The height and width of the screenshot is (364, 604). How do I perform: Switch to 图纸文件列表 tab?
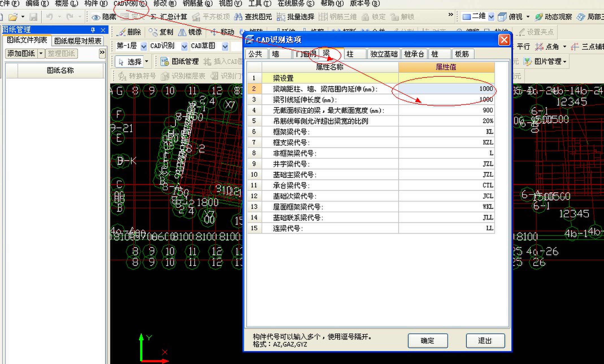[x=27, y=40]
